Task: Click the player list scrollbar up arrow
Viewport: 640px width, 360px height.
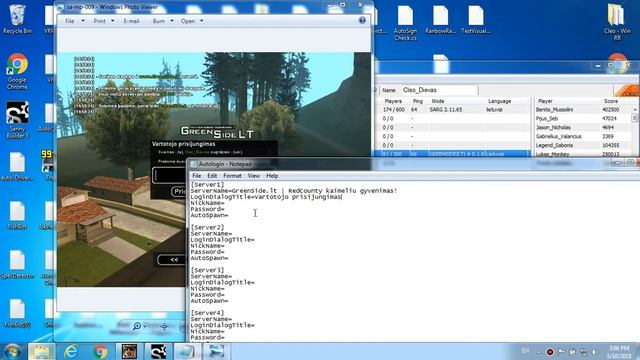Action: coord(635,109)
